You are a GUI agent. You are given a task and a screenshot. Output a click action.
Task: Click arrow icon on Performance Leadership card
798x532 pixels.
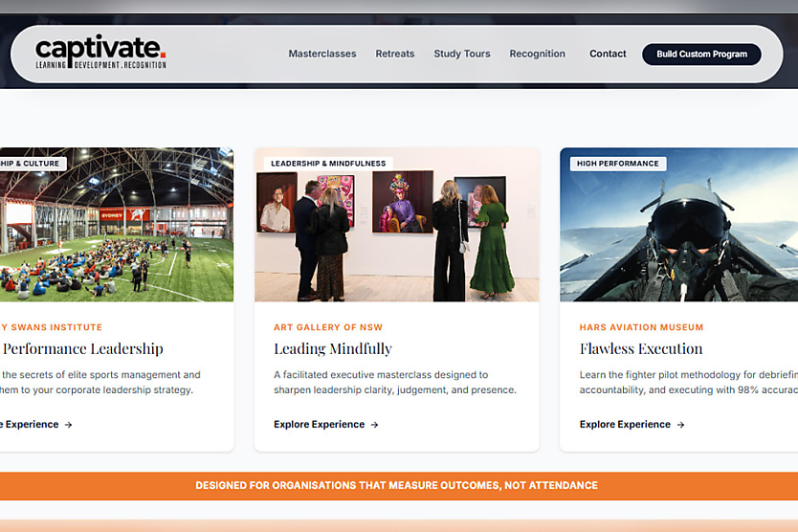click(x=69, y=425)
